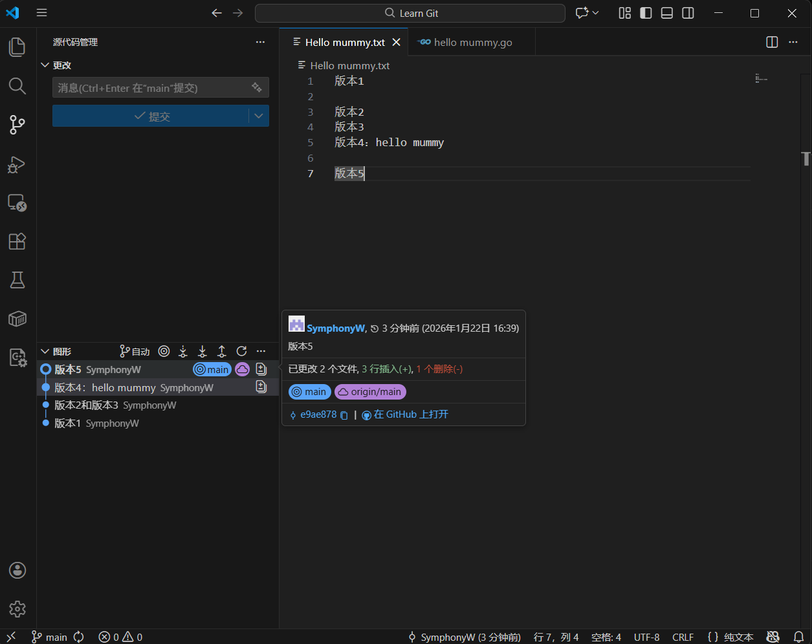812x644 pixels.
Task: Click origin/main badge in commit hover
Action: [x=370, y=392]
